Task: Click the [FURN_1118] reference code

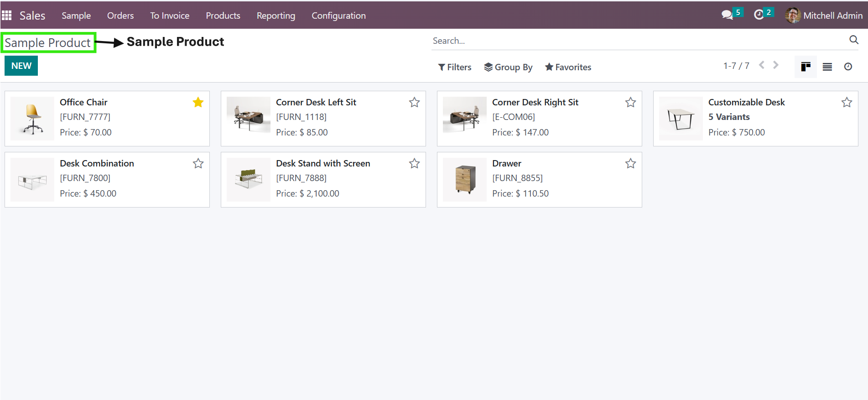Action: (301, 117)
